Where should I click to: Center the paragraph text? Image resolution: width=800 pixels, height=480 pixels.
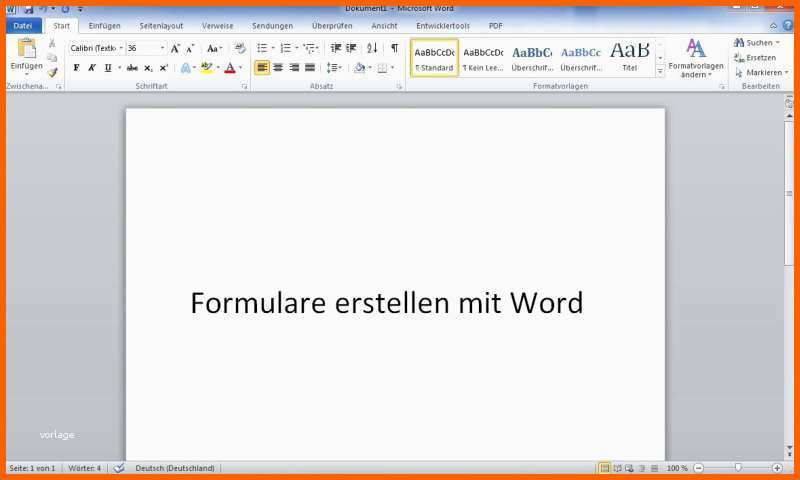pyautogui.click(x=278, y=67)
